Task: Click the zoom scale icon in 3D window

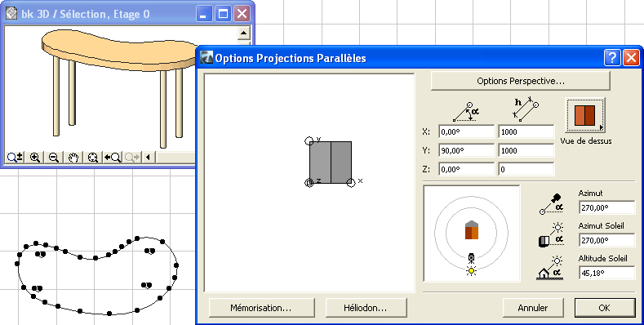Action: (x=16, y=158)
